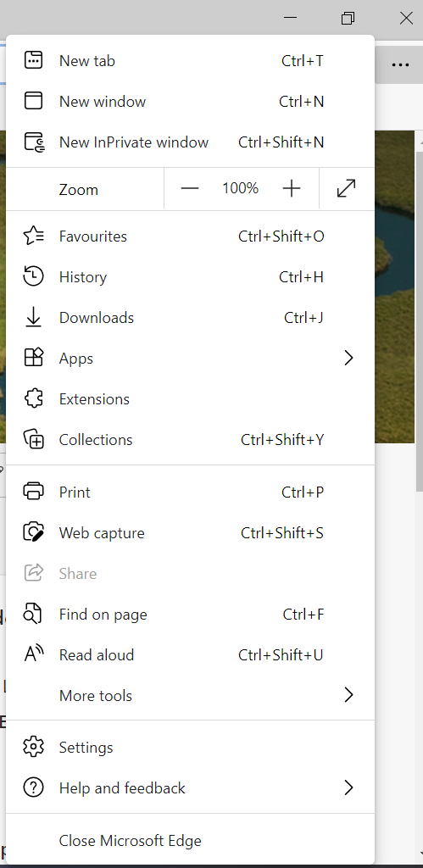This screenshot has height=868, width=423.
Task: Open Collections from the menu
Action: click(x=190, y=440)
